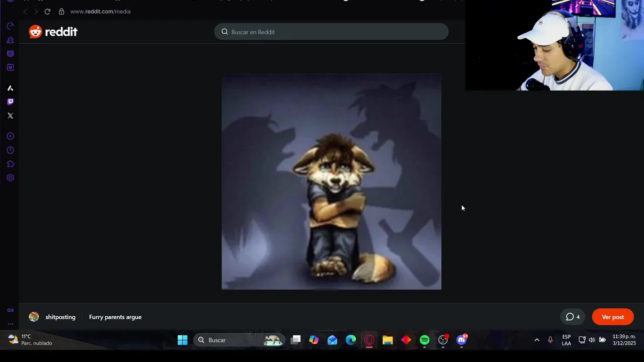
Task: Open the shitposting community link
Action: pos(60,317)
